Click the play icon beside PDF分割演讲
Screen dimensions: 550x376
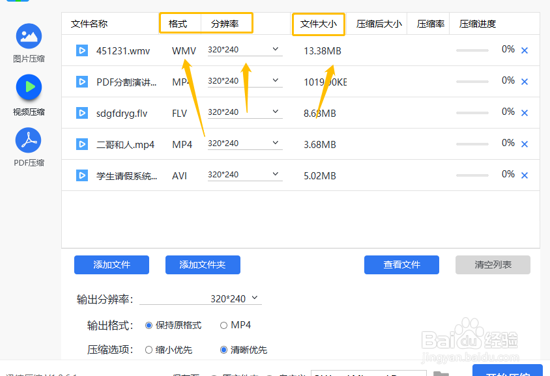point(82,82)
